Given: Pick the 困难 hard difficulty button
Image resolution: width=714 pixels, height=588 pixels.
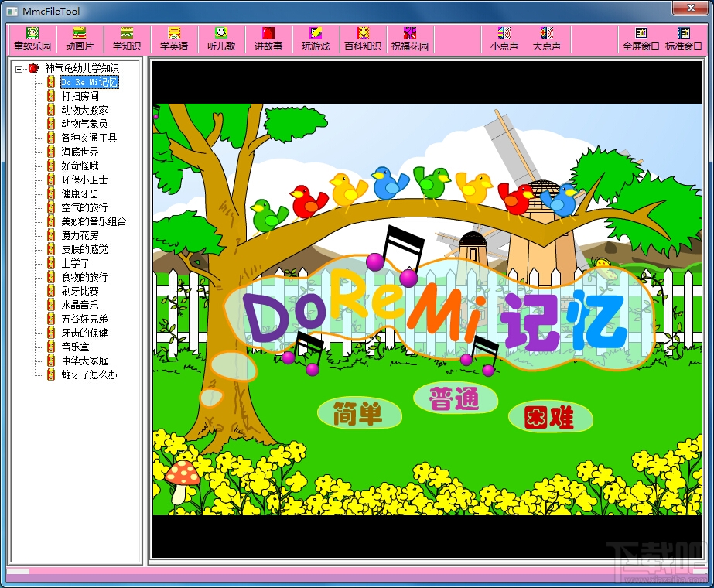Looking at the screenshot, I should [x=550, y=417].
